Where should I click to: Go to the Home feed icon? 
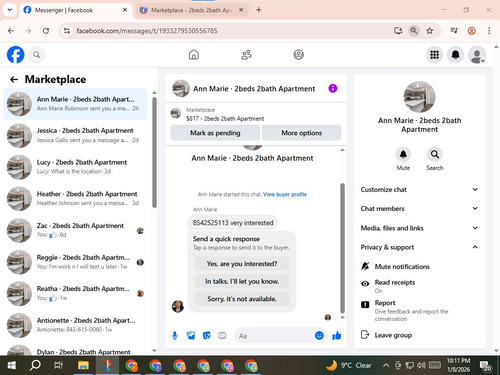(x=194, y=55)
